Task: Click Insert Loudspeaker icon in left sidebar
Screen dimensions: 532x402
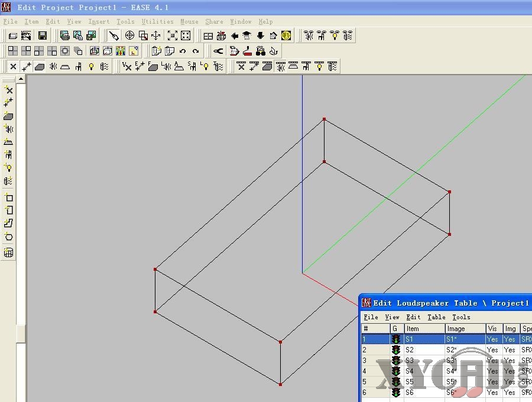Action: 8,128
